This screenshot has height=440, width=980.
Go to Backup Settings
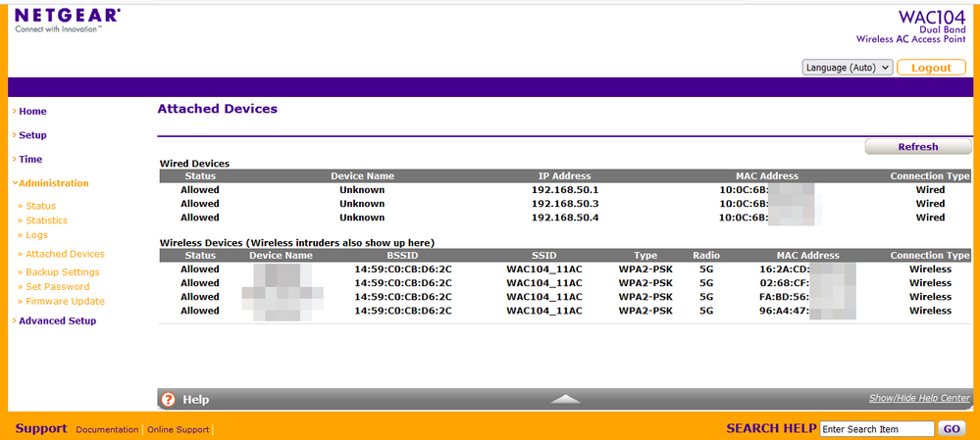[x=63, y=272]
